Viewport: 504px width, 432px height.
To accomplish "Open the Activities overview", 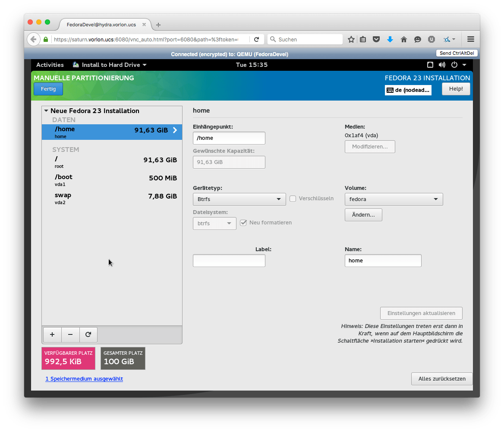I will click(x=50, y=65).
